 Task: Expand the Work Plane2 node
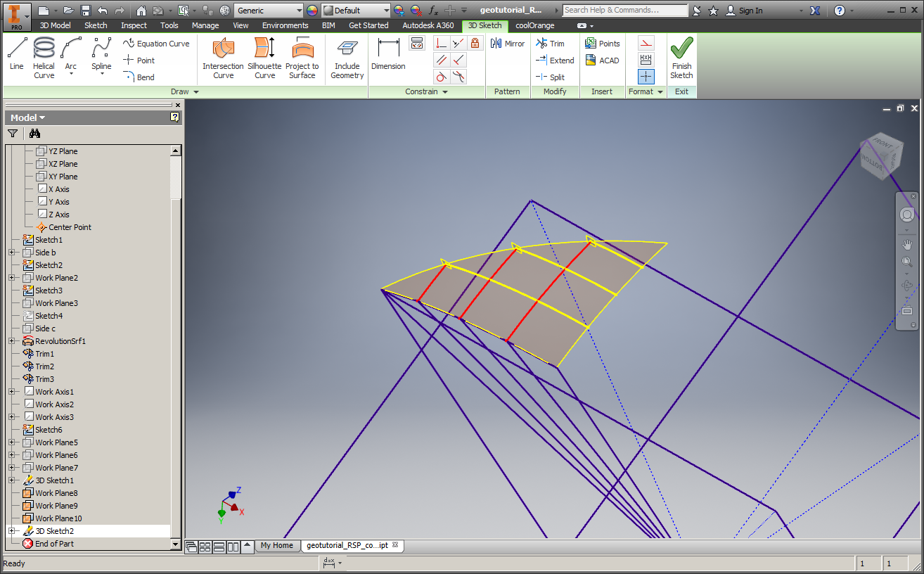[x=11, y=278]
